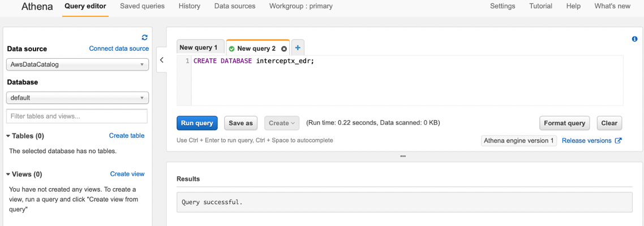Open the Data source dropdown
644x226 pixels.
[78, 64]
